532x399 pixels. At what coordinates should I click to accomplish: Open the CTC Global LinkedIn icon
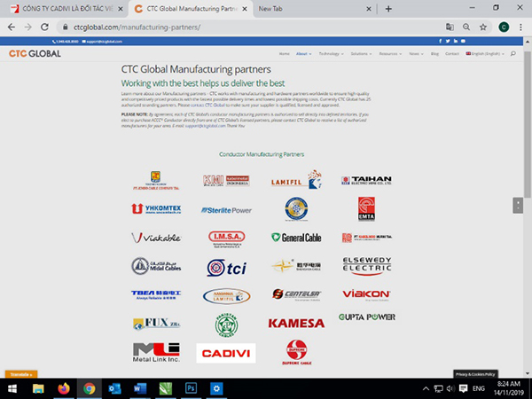click(456, 41)
